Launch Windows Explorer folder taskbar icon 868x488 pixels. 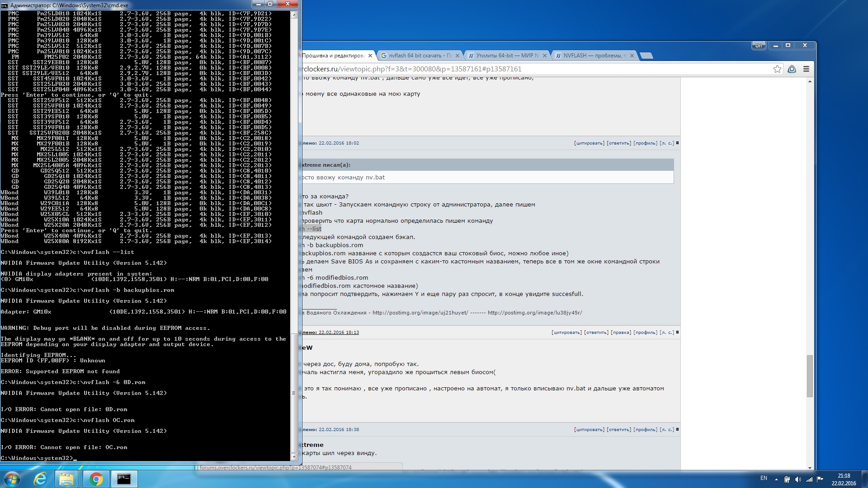pos(66,479)
